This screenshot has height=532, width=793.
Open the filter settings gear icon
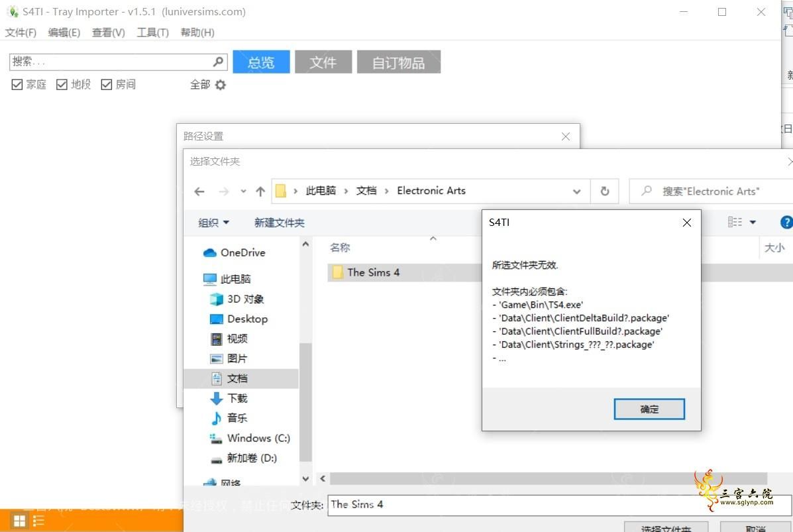point(220,85)
